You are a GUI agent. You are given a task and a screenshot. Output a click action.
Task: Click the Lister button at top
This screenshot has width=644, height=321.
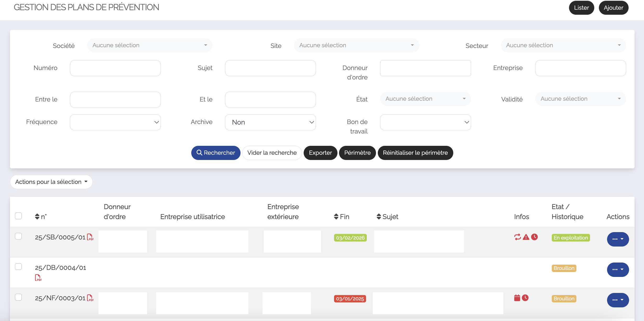click(581, 8)
